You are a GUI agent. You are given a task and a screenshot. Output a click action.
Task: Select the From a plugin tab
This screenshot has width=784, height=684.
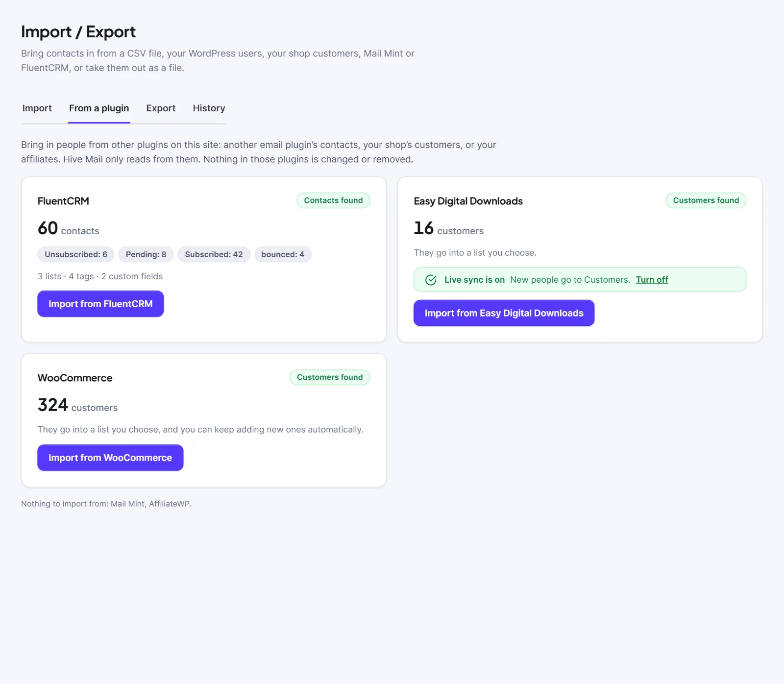99,108
